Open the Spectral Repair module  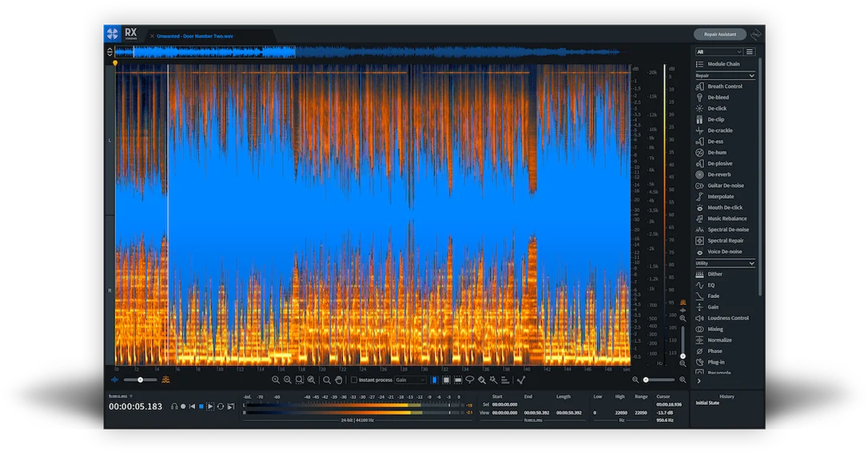(x=719, y=241)
